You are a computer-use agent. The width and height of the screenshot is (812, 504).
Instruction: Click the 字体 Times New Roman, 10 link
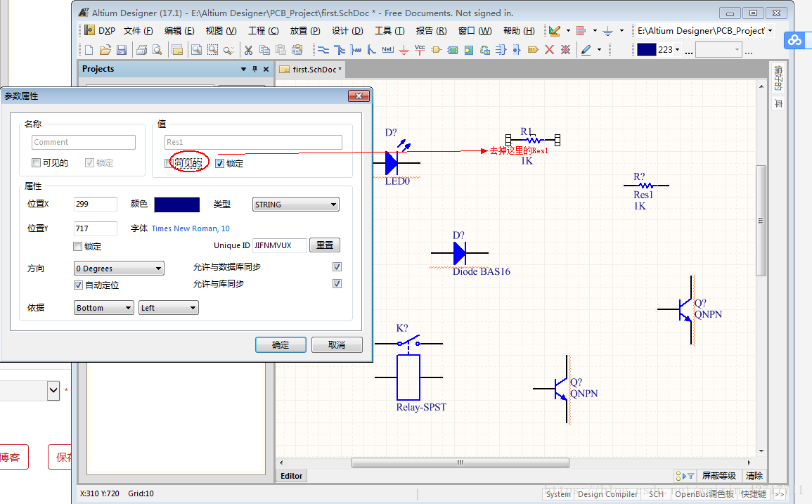pos(191,228)
